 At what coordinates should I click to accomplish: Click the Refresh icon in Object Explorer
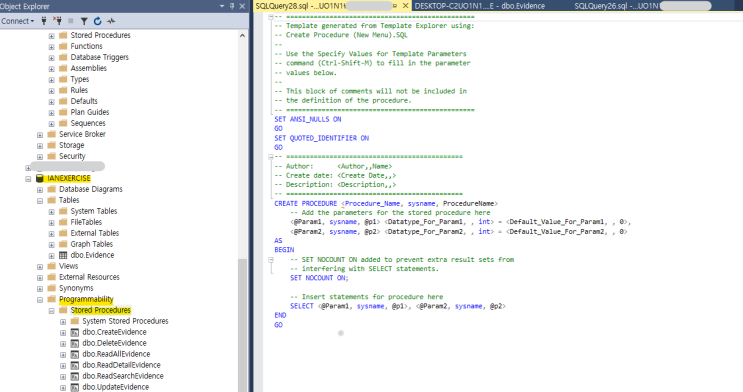[97, 21]
